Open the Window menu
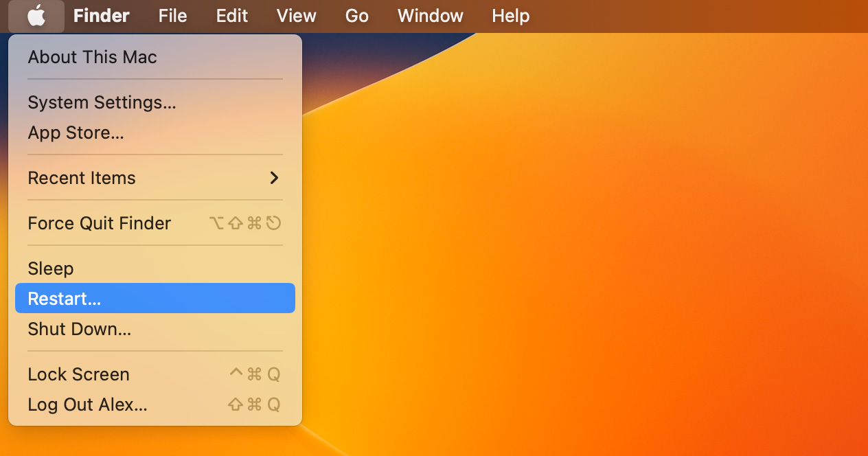This screenshot has height=456, width=868. (x=431, y=16)
